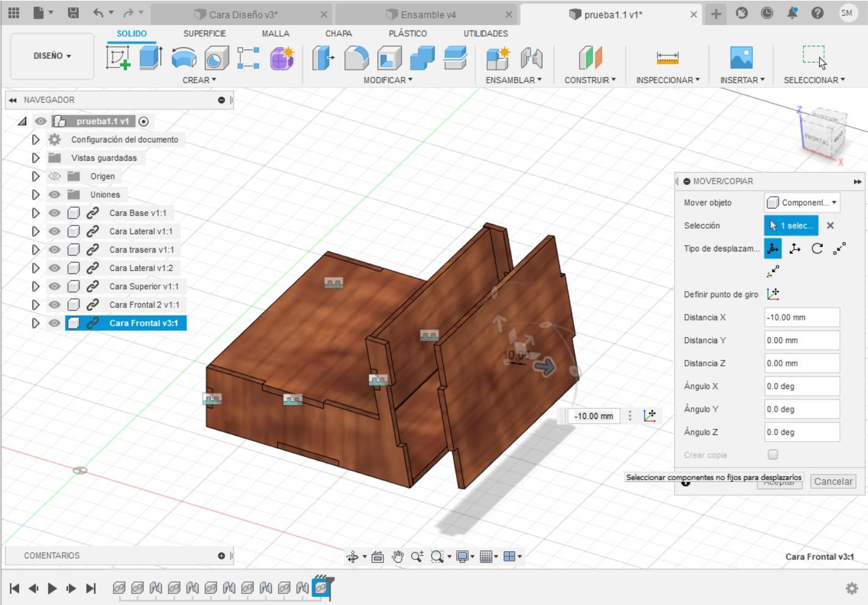The width and height of the screenshot is (868, 605).
Task: Click the Orbit tool in navigation bar
Action: click(353, 556)
